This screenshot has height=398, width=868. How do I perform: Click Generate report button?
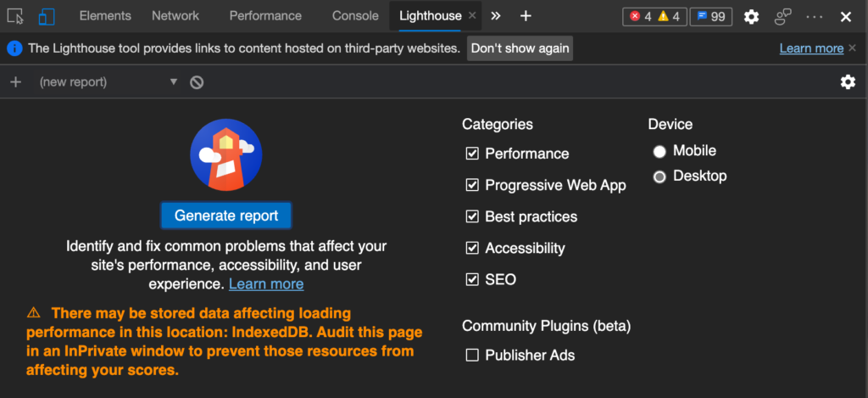225,216
